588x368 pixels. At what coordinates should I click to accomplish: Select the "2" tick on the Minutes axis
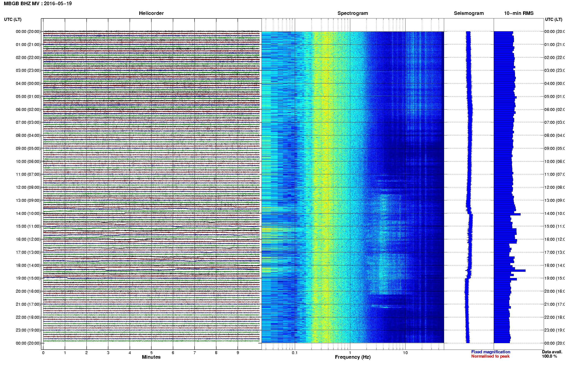87,353
